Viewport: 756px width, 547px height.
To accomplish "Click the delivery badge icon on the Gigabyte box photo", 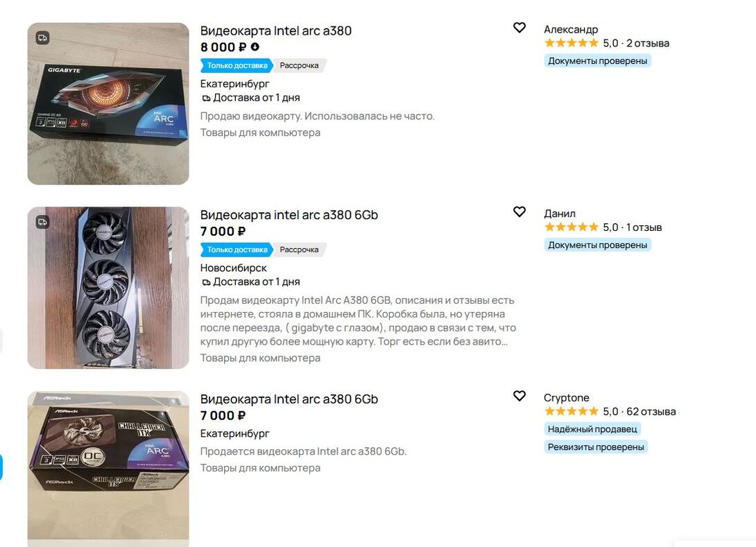I will click(42, 37).
